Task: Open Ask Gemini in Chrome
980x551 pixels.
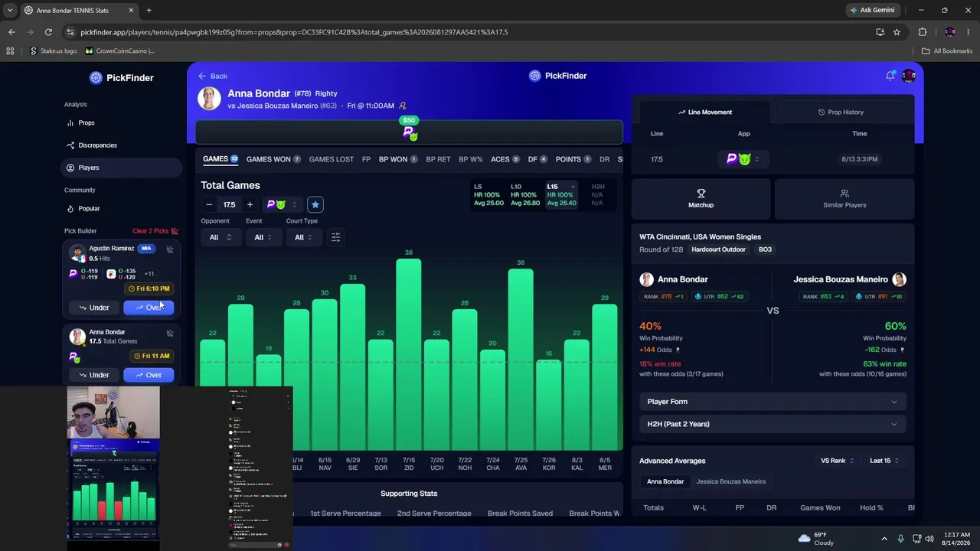Action: click(x=872, y=10)
